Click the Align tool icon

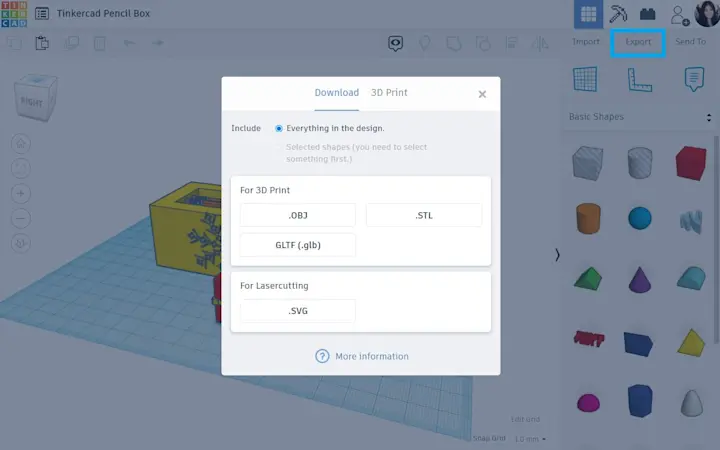tap(512, 43)
